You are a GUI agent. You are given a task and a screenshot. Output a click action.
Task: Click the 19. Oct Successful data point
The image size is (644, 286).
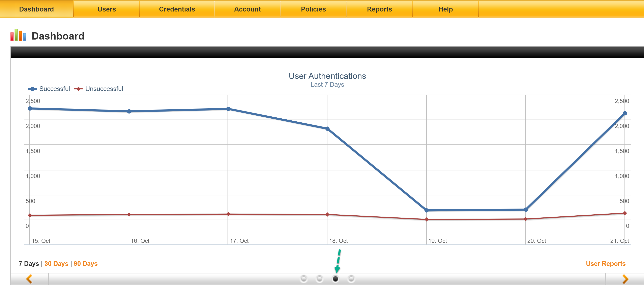(x=427, y=210)
